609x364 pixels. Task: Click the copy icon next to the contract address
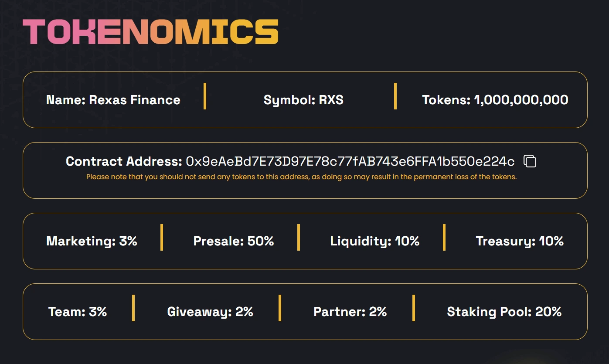[x=530, y=161]
